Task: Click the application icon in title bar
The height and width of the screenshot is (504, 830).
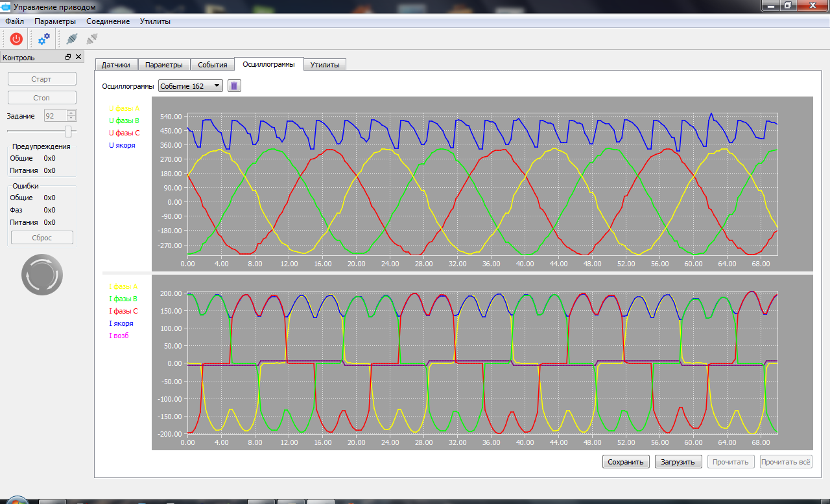Action: point(6,7)
